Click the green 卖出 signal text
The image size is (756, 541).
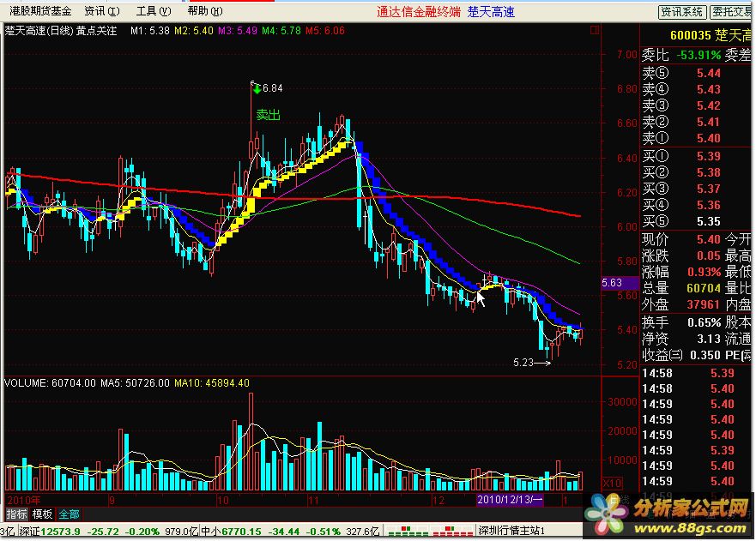coord(268,115)
